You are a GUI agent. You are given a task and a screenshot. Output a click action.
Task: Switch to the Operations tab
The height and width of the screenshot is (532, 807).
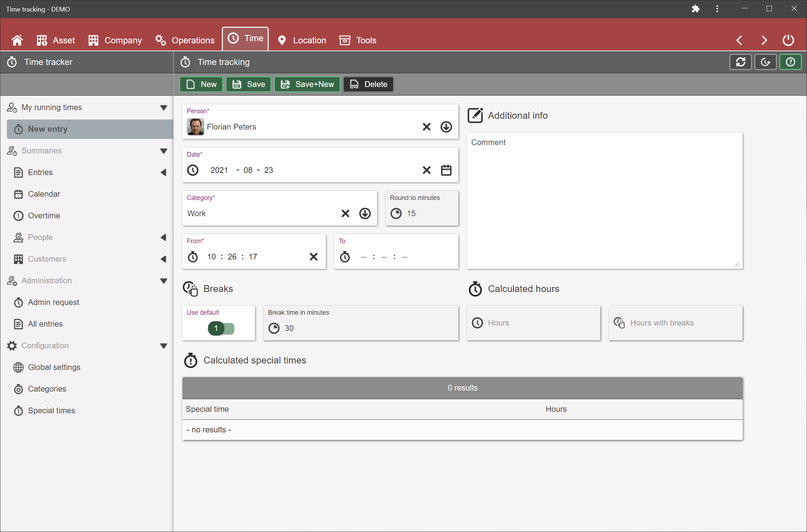tap(185, 40)
